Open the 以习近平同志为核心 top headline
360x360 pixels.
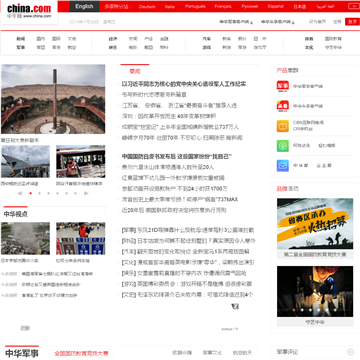pyautogui.click(x=184, y=84)
